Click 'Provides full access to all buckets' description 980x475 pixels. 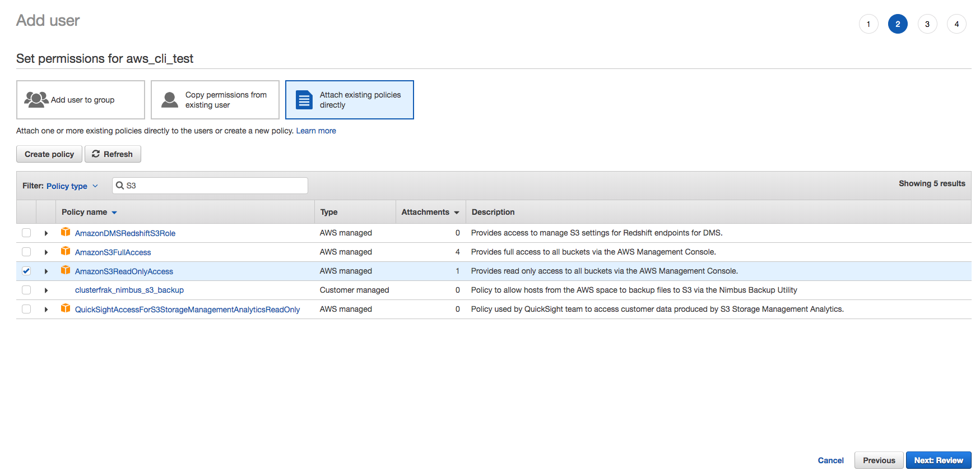[x=593, y=252]
